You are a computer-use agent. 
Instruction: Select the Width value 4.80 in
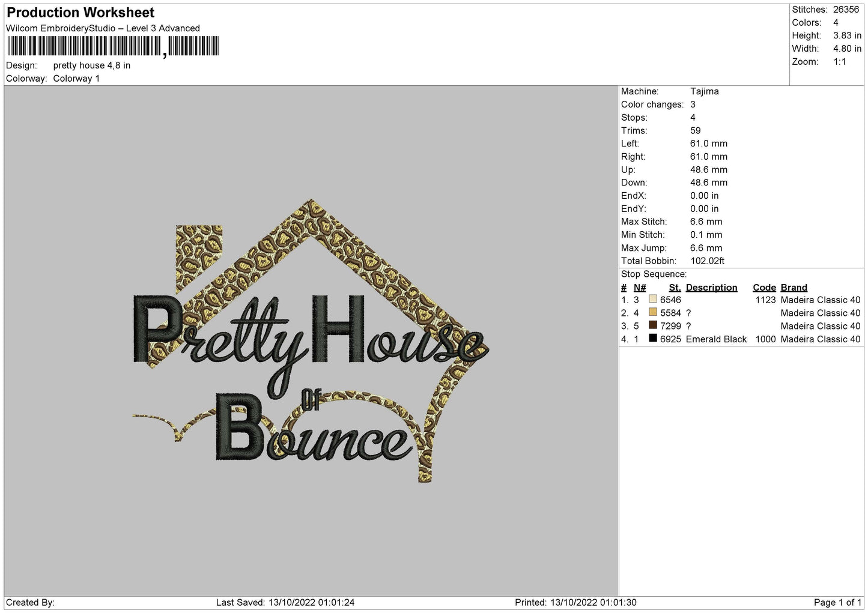pyautogui.click(x=847, y=49)
